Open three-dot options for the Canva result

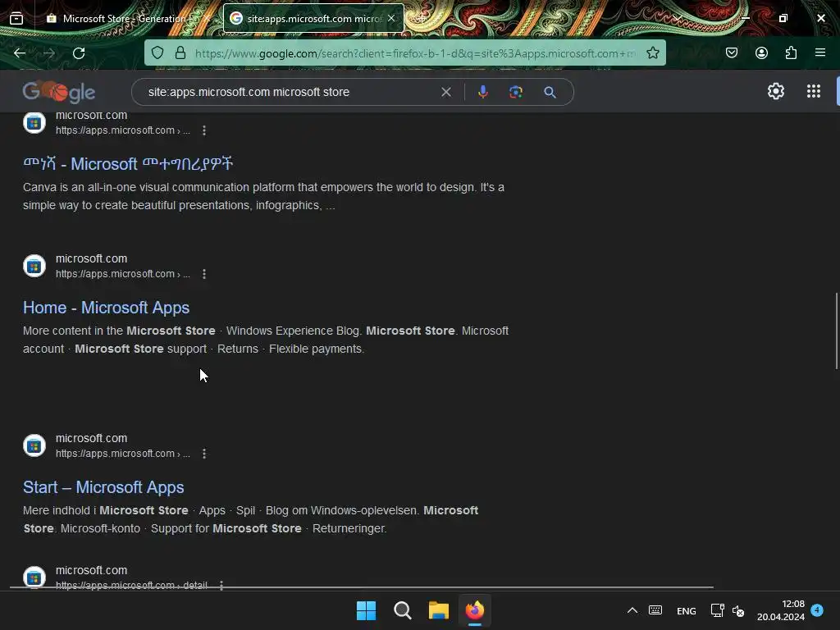pos(204,130)
